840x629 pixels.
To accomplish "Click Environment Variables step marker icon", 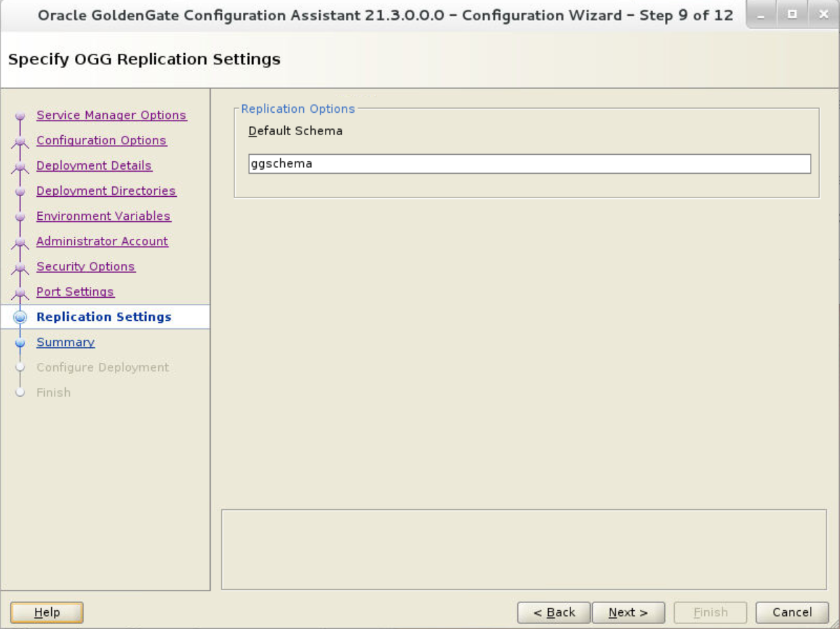I will click(20, 216).
